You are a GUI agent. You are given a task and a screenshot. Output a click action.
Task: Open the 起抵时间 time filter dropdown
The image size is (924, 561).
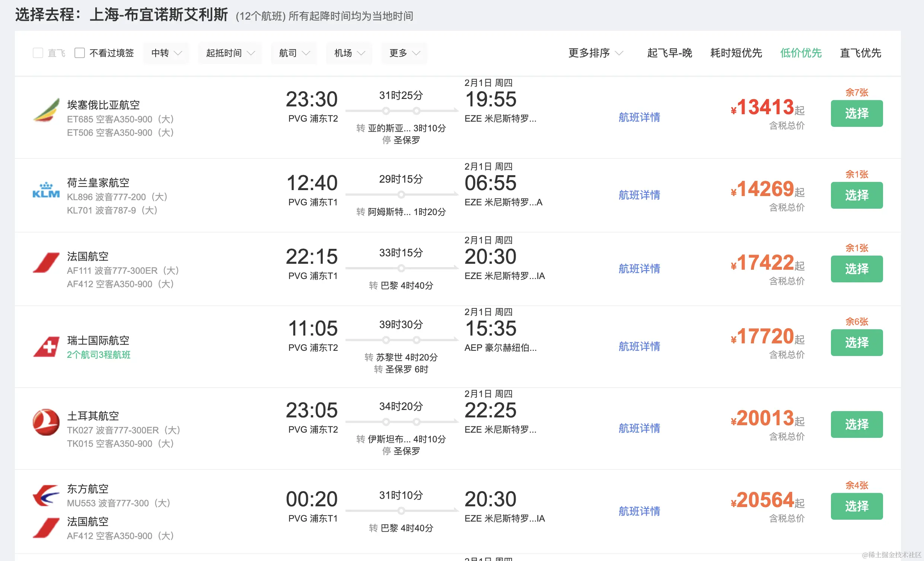230,53
